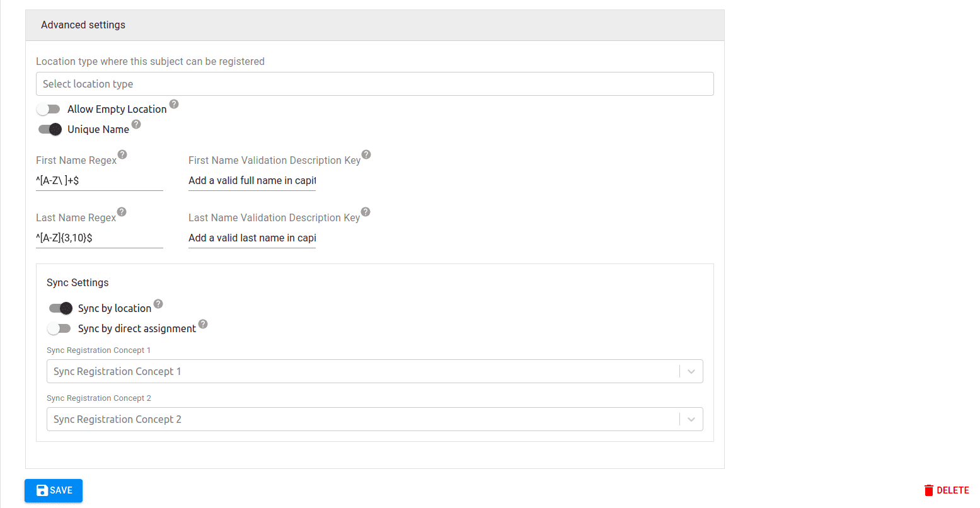
Task: Turn off Sync by location switch
Action: [x=61, y=308]
